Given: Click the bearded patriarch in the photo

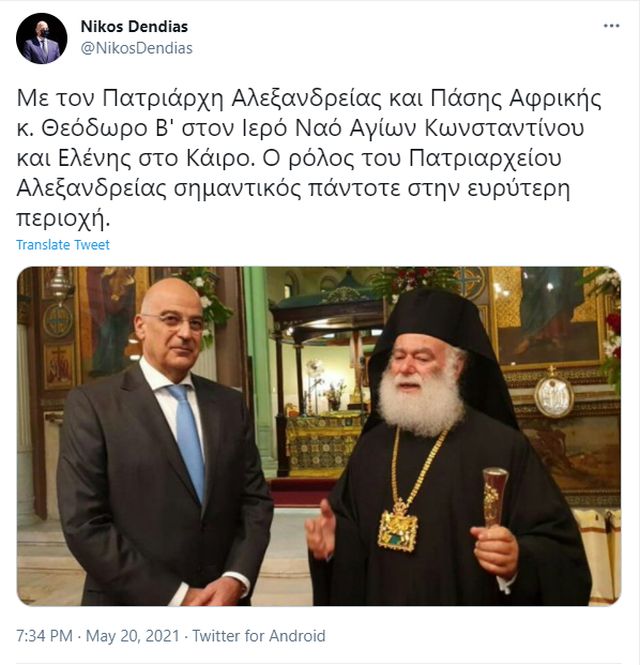Looking at the screenshot, I should pyautogui.click(x=445, y=450).
